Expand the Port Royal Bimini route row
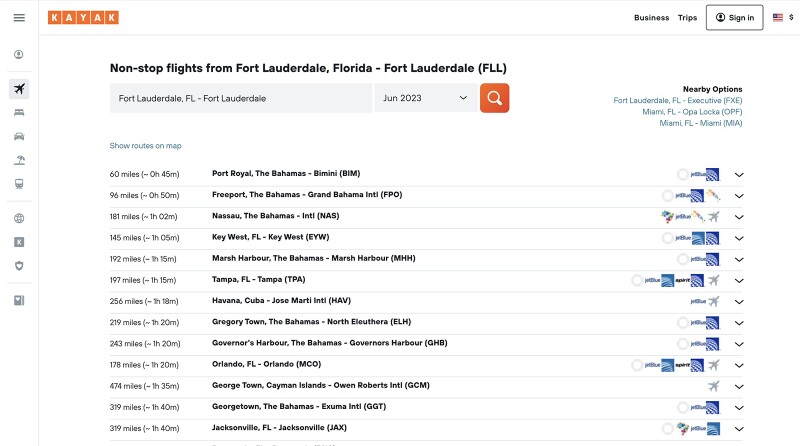 point(739,174)
